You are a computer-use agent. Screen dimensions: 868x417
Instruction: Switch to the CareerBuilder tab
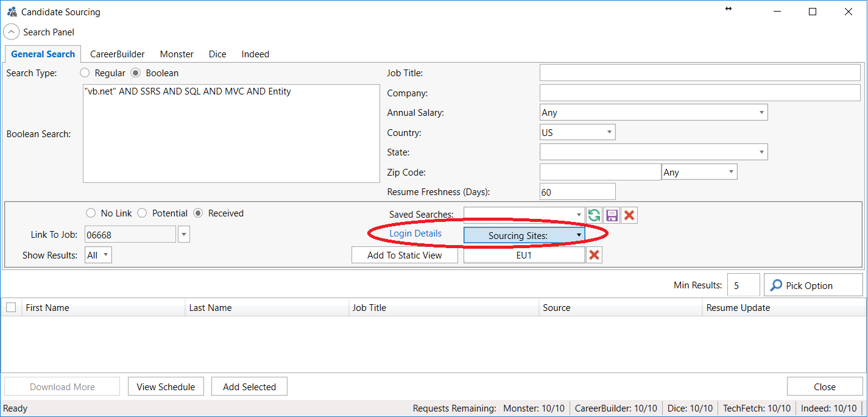pos(118,54)
